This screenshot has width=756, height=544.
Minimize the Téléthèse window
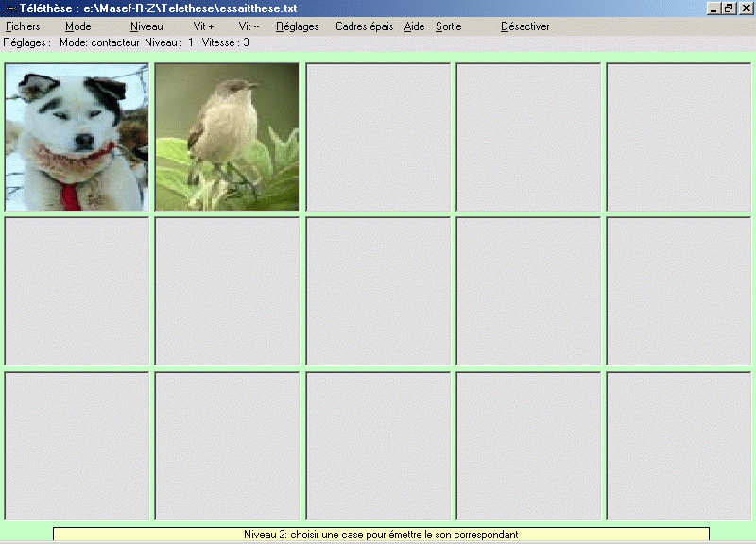[713, 8]
